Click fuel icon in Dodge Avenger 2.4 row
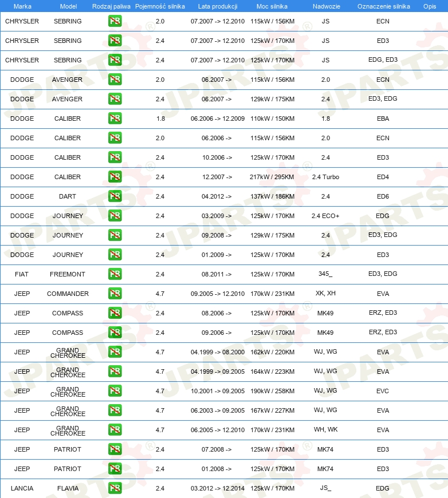 pos(115,99)
